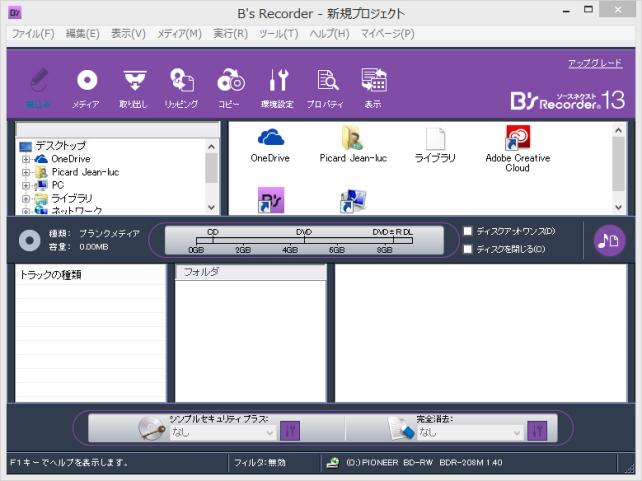This screenshot has width=642, height=481.
Task: Expand the Picard Jean-luc tree node
Action: [26, 172]
